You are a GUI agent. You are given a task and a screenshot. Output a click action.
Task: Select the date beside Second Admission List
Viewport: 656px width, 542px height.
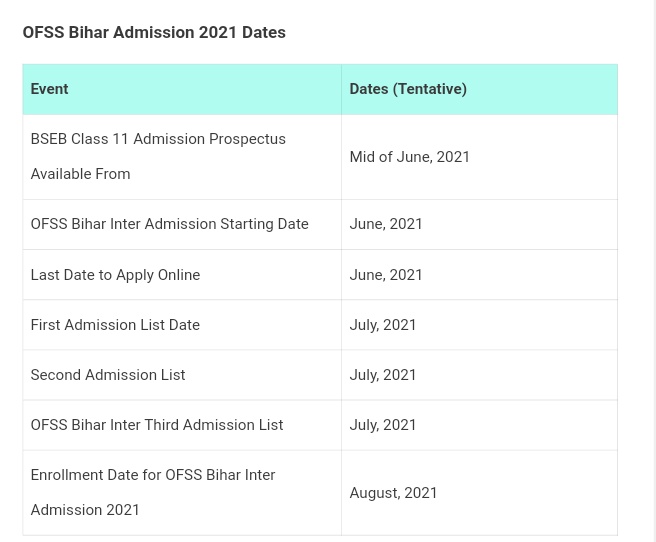(x=383, y=375)
